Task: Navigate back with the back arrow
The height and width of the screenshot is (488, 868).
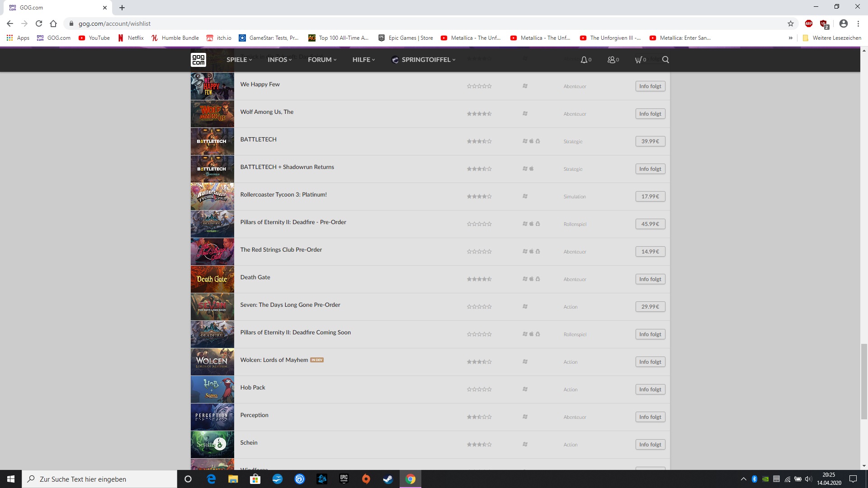Action: (x=10, y=23)
